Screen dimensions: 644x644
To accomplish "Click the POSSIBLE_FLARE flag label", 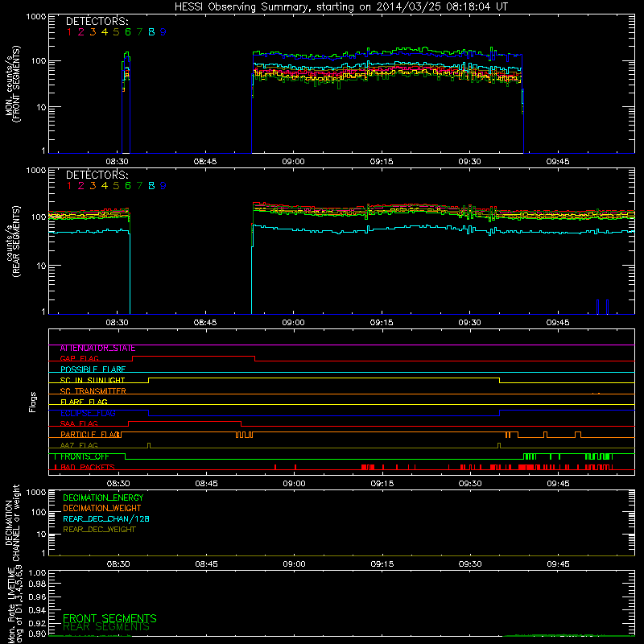I will (x=93, y=369).
